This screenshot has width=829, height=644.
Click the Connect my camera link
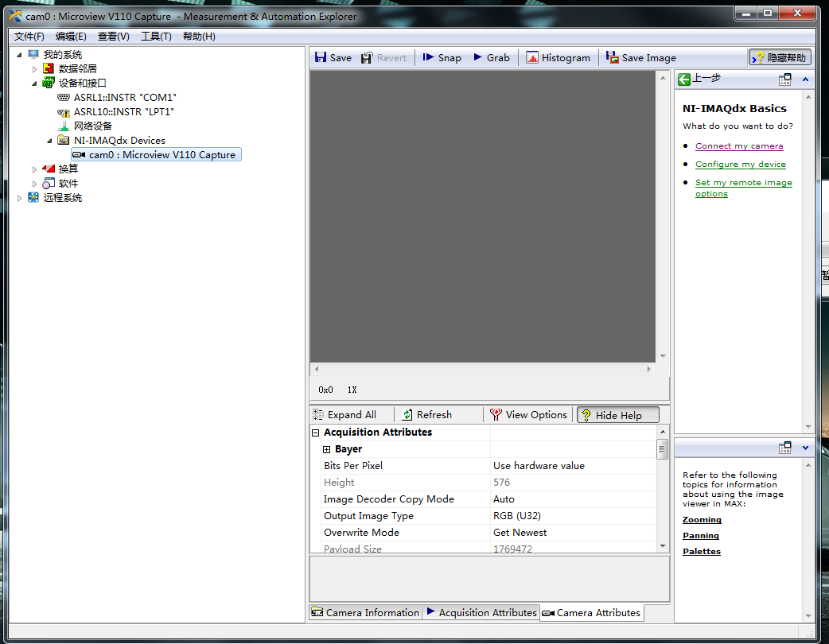[739, 145]
